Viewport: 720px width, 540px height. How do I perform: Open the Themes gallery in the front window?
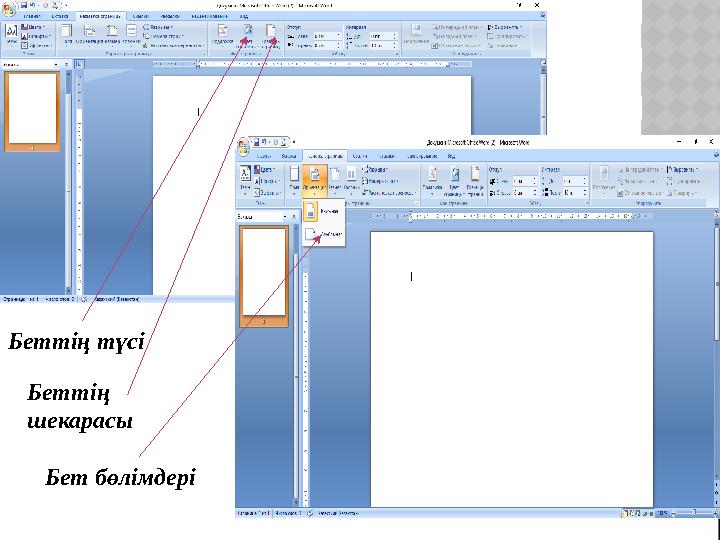click(x=245, y=178)
